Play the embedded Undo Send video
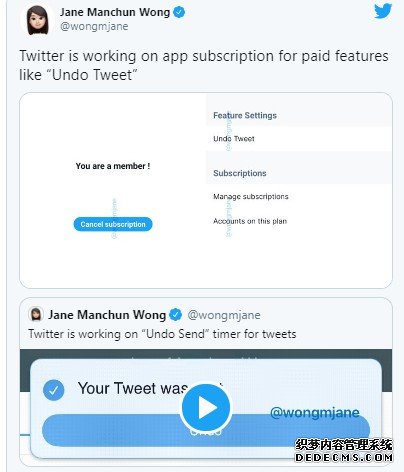 (206, 407)
